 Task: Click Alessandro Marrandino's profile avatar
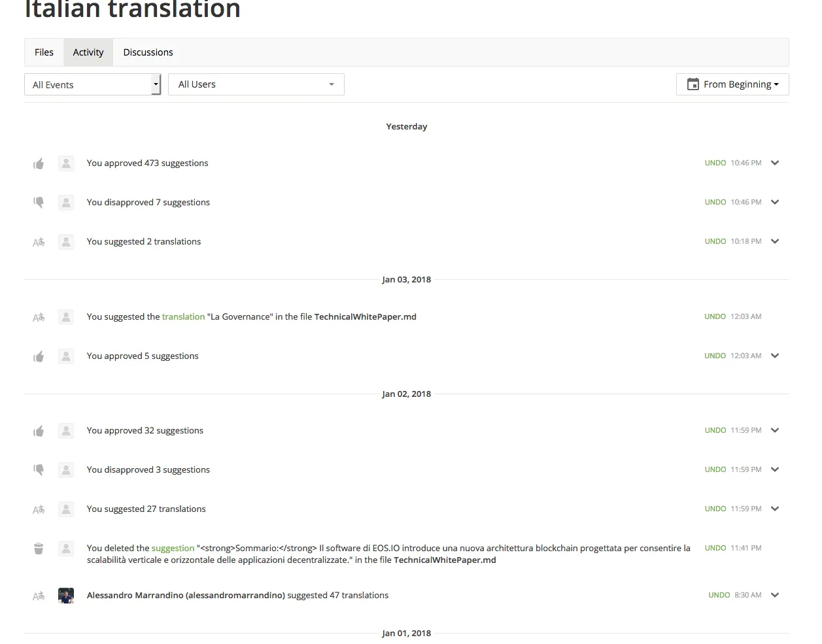(x=66, y=596)
